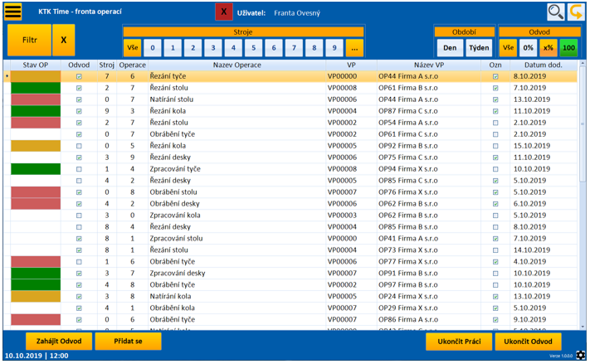Sort by Stav OP column header

[35, 65]
